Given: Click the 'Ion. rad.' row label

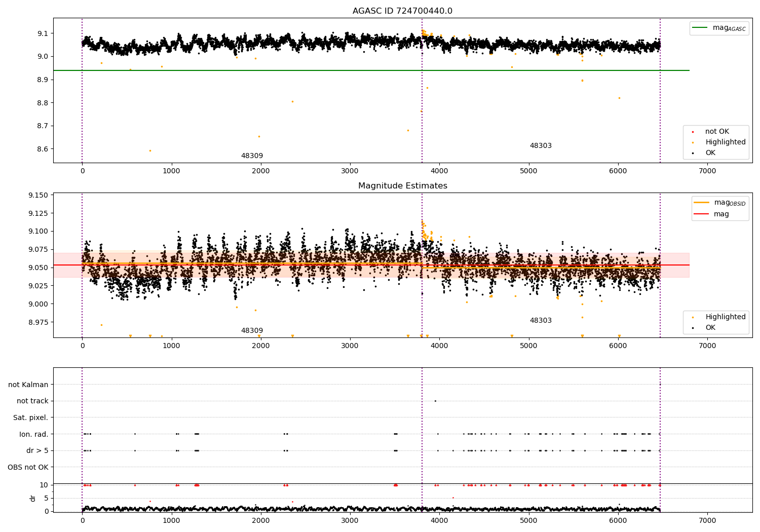Looking at the screenshot, I should (x=34, y=434).
